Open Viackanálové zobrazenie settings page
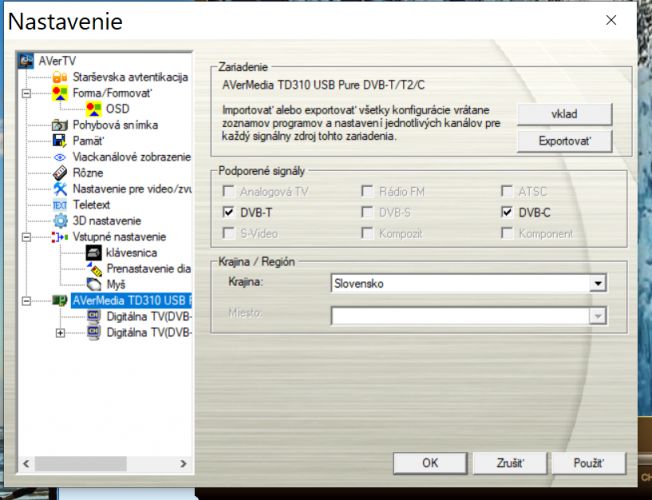Screen dimensions: 652x500 click(x=131, y=157)
